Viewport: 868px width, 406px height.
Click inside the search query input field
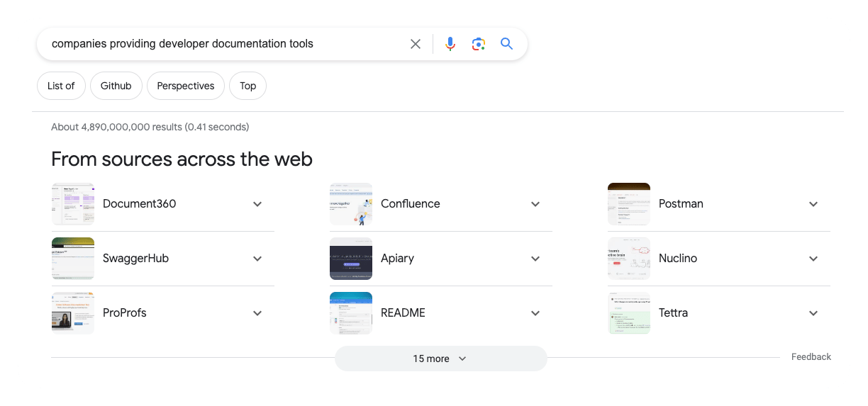(x=226, y=44)
